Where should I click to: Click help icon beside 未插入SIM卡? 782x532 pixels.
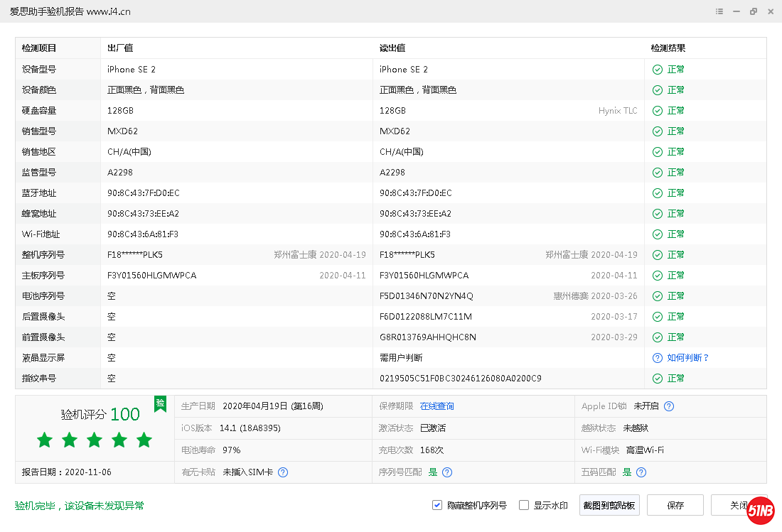[x=283, y=472]
